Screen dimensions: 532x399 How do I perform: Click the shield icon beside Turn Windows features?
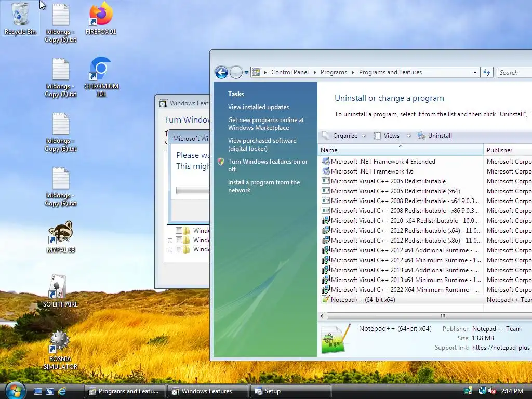(221, 162)
